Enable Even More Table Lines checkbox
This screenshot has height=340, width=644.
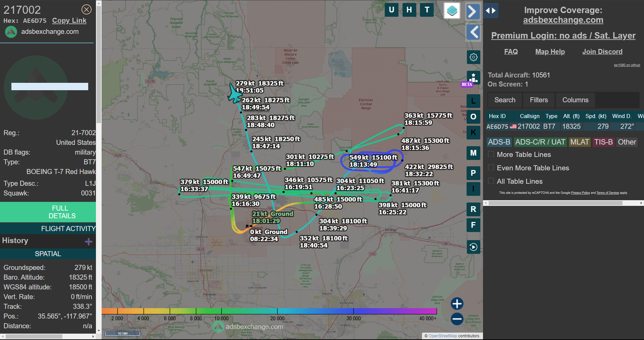pyautogui.click(x=491, y=168)
